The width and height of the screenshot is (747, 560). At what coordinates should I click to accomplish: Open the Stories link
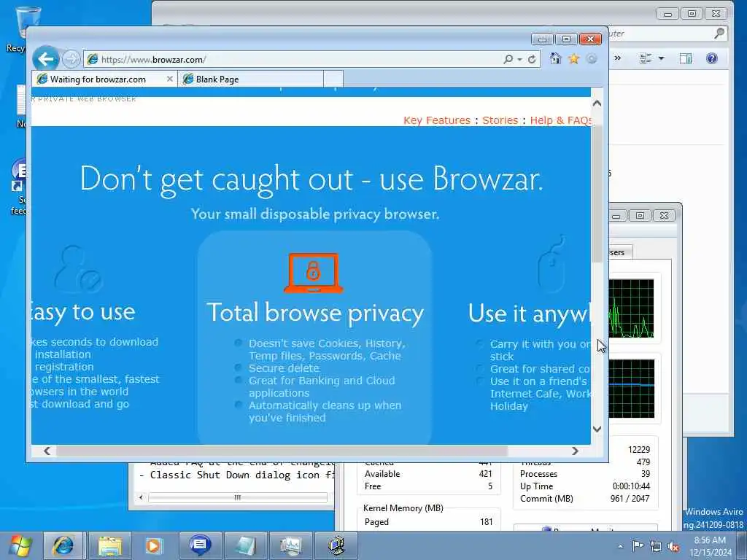click(500, 120)
